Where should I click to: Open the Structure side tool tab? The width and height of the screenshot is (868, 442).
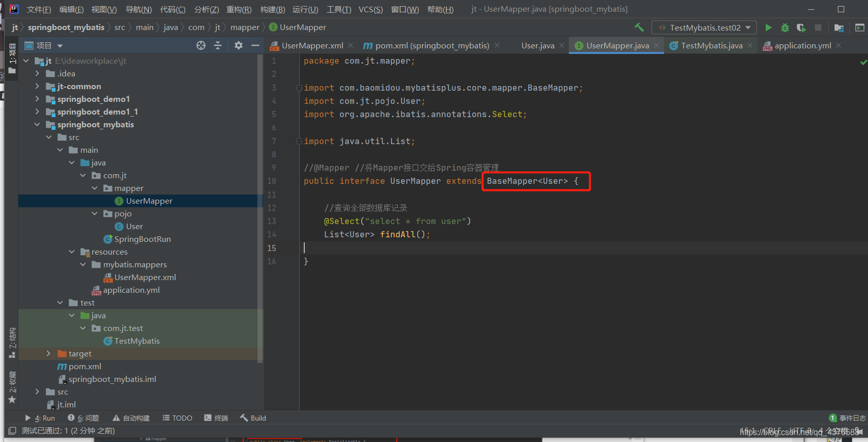click(x=12, y=342)
